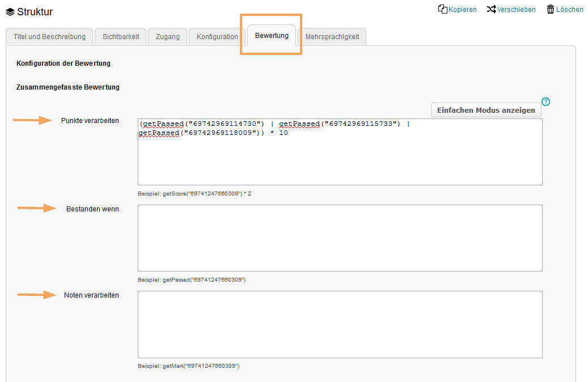
Task: Click the trash can icon beside Löschen
Action: click(550, 9)
